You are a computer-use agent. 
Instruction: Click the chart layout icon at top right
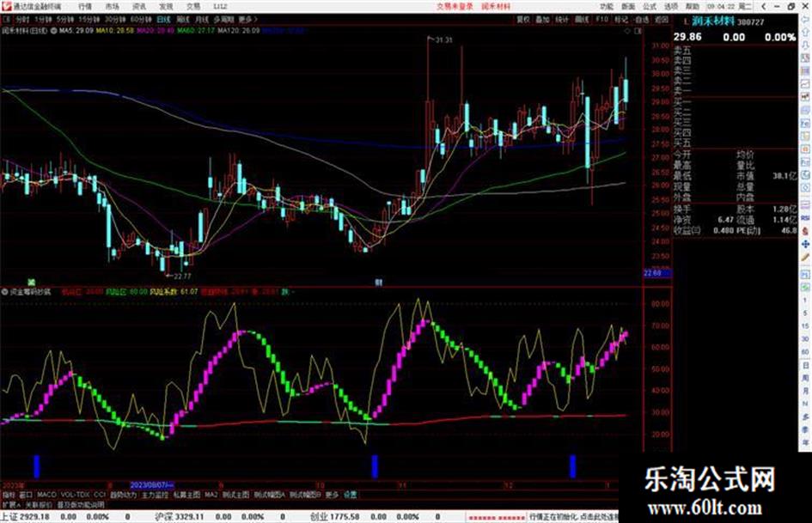point(638,31)
